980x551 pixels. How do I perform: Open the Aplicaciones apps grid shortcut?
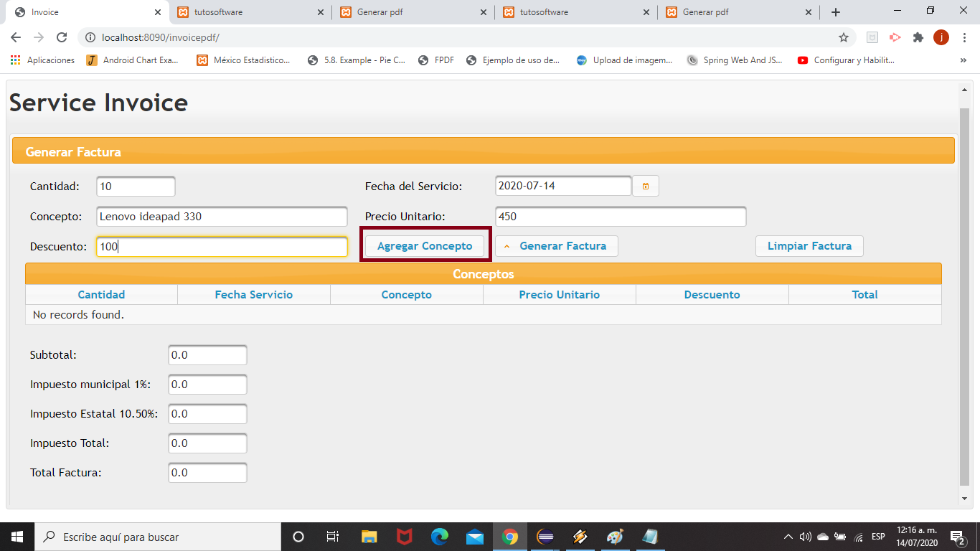(43, 60)
